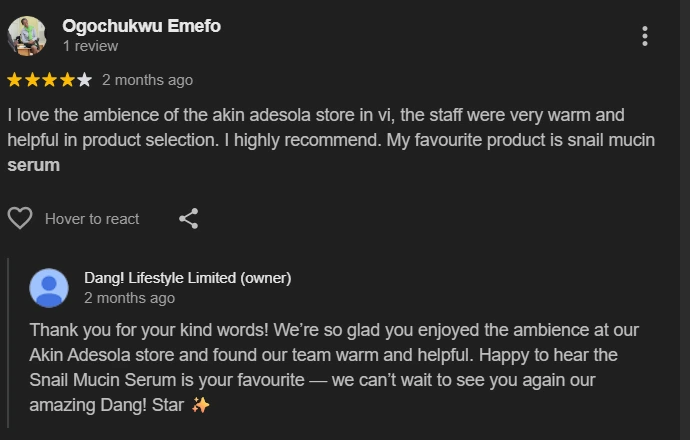690x440 pixels.
Task: Click the owner's blue avatar icon
Action: pyautogui.click(x=49, y=288)
